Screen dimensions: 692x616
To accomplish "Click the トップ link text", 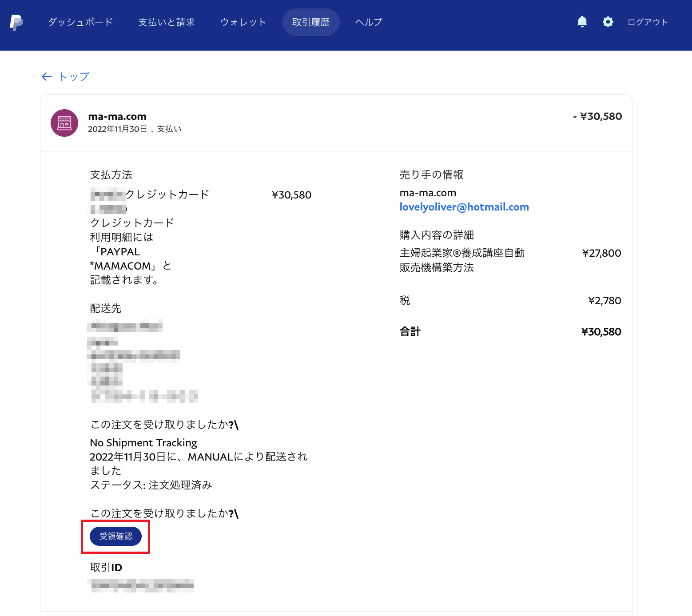I will tap(74, 77).
